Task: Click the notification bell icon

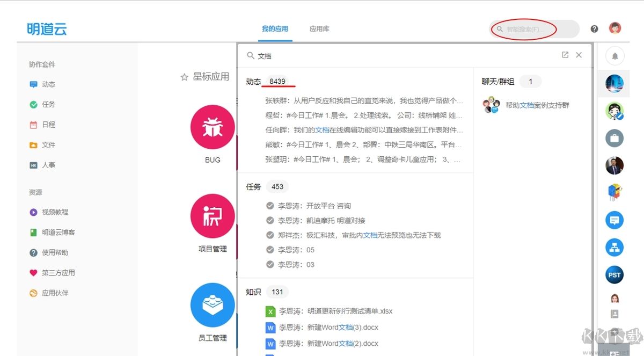Action: click(x=614, y=56)
